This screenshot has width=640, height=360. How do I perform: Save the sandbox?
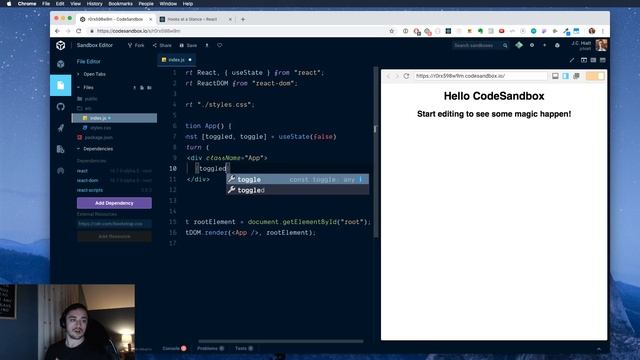(188, 45)
